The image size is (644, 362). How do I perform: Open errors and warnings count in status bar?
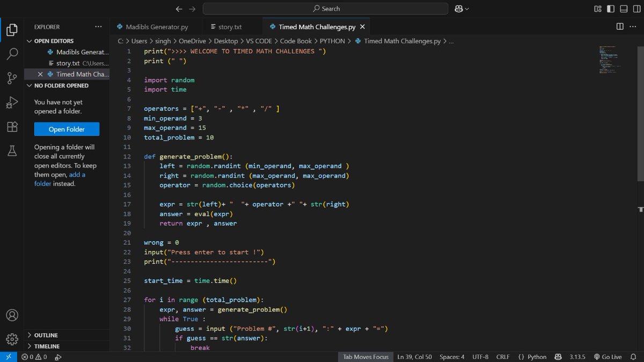pos(34,357)
